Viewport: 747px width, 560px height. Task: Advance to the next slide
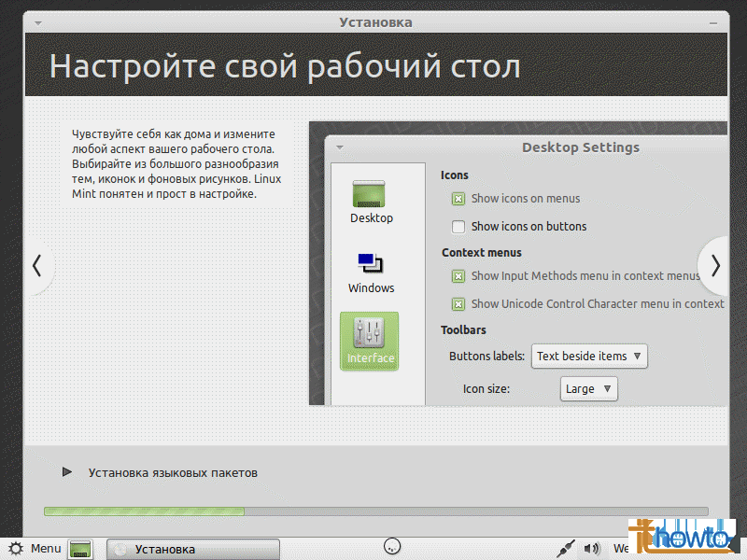pyautogui.click(x=714, y=265)
